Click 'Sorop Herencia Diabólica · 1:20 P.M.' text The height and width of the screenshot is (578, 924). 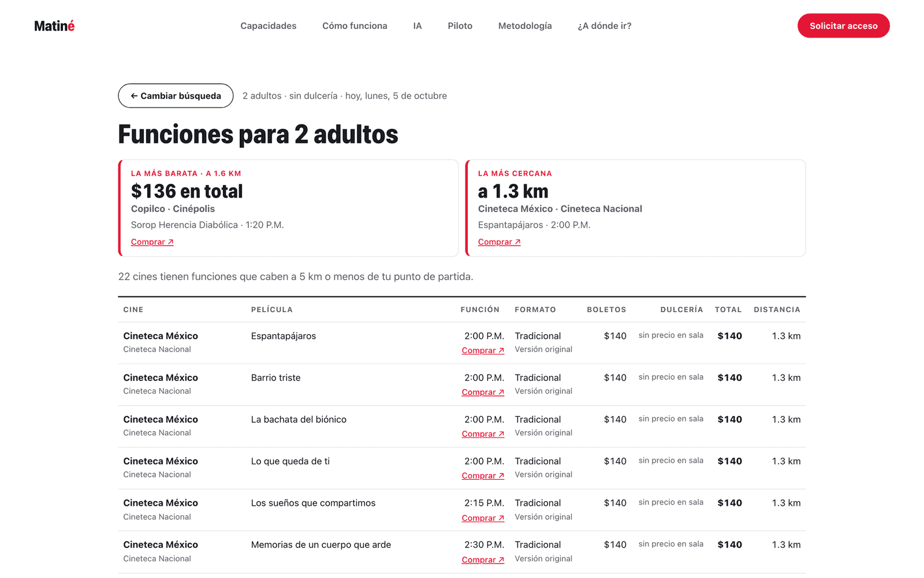coord(207,225)
